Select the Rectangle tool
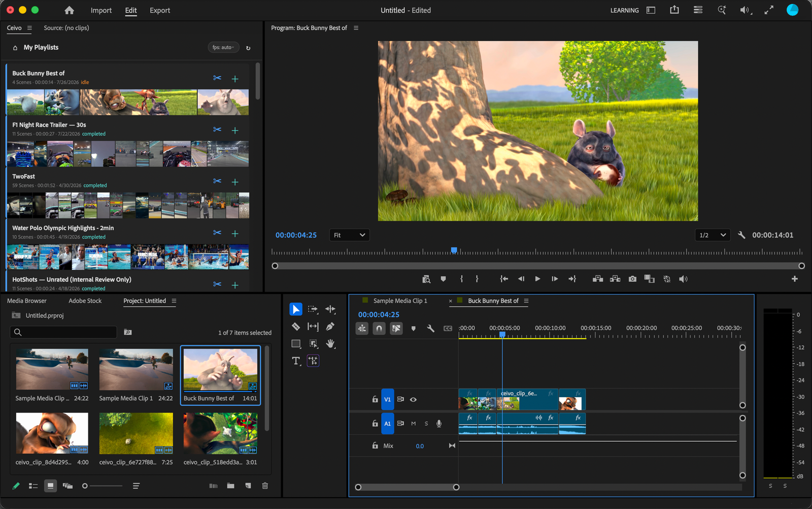 (296, 344)
